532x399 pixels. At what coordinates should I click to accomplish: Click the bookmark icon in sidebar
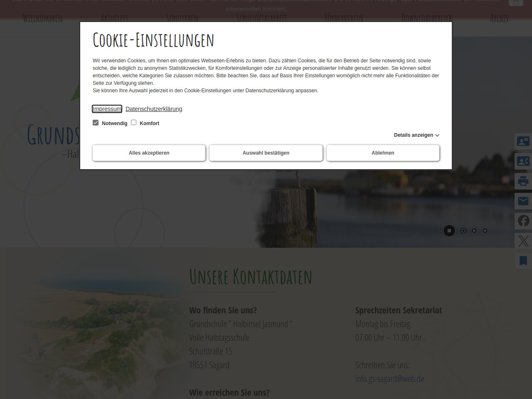coord(523,261)
